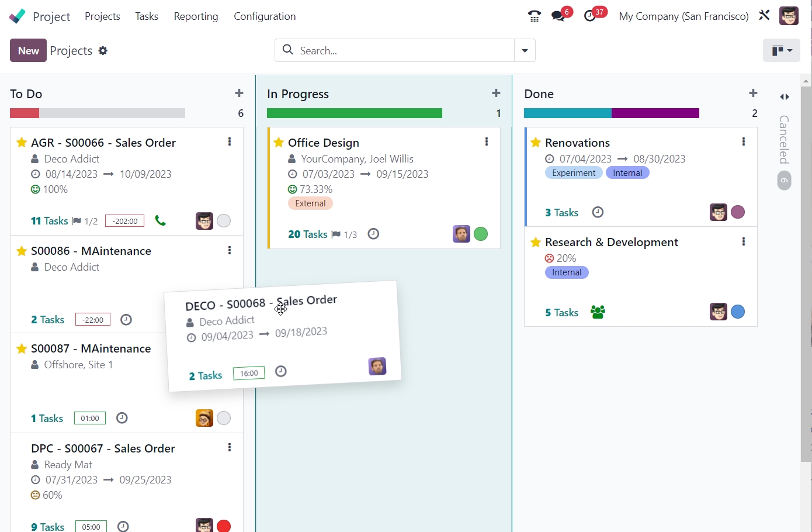812x532 pixels.
Task: Open the view switcher dropdown
Action: tap(782, 50)
